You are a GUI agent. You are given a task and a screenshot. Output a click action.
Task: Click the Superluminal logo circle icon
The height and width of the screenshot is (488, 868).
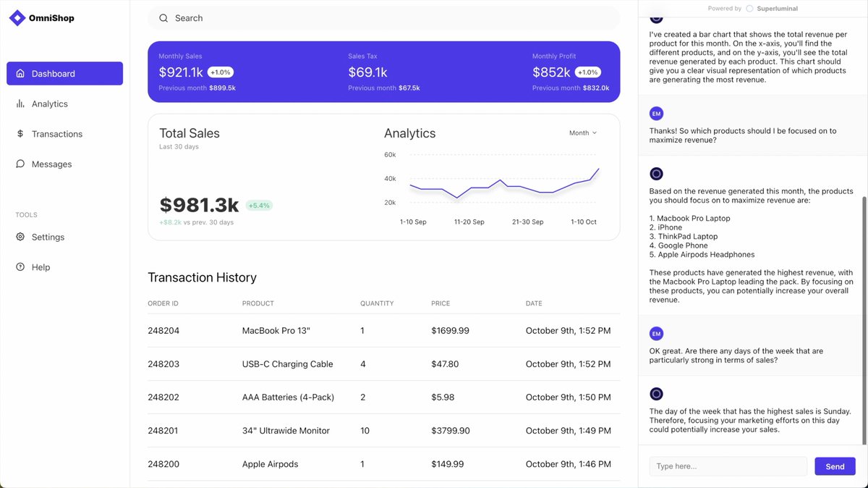(x=749, y=9)
